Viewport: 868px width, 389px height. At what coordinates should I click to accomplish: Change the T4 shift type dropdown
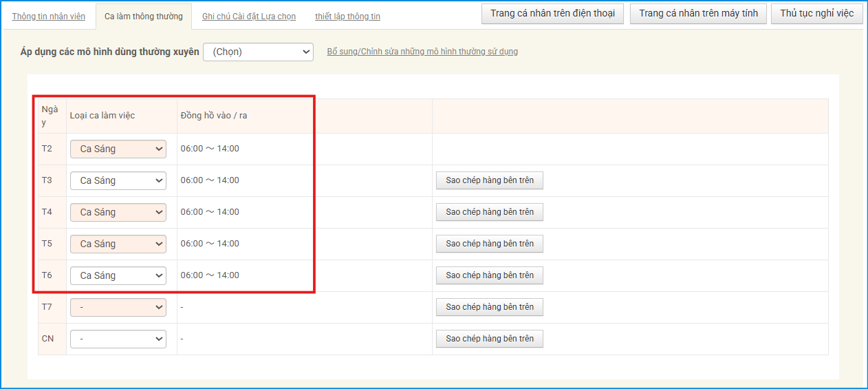(118, 212)
